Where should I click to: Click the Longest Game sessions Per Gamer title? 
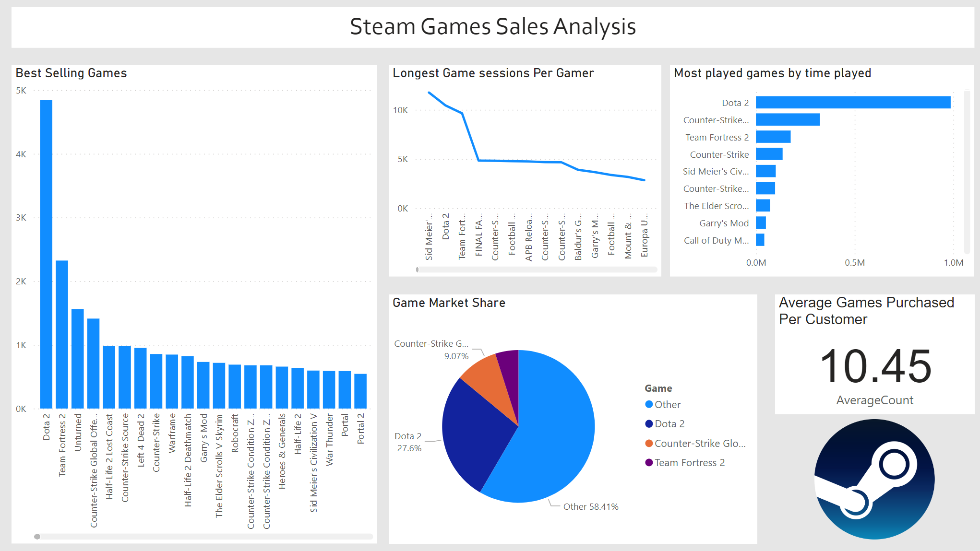pyautogui.click(x=493, y=73)
